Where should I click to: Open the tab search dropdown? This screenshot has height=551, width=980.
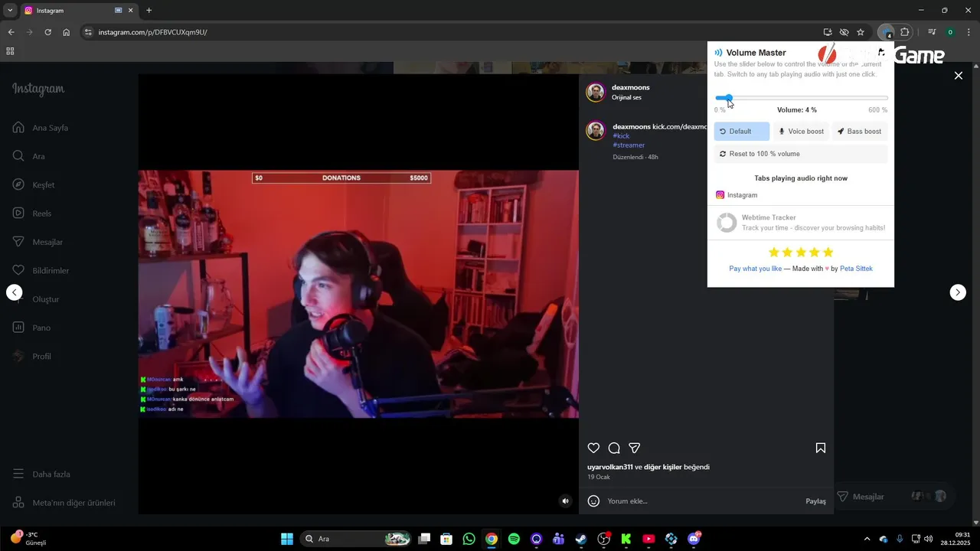coord(10,11)
